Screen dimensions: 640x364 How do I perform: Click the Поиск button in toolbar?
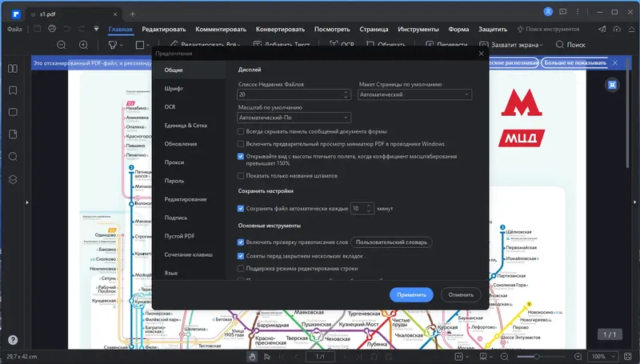tap(570, 45)
